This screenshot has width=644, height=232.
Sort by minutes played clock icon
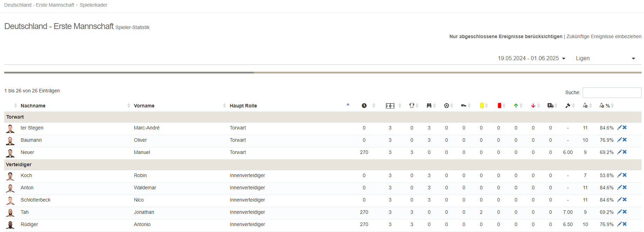[x=364, y=106]
